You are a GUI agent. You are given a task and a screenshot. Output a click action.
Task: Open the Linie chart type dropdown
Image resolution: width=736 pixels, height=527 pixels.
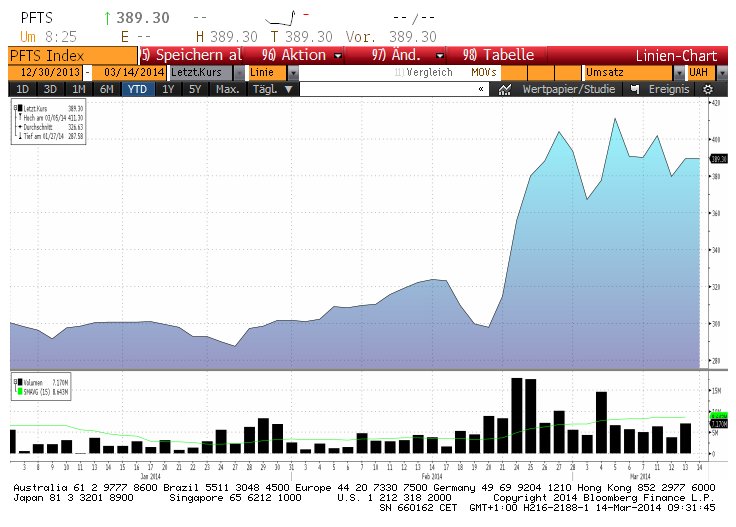[x=272, y=73]
